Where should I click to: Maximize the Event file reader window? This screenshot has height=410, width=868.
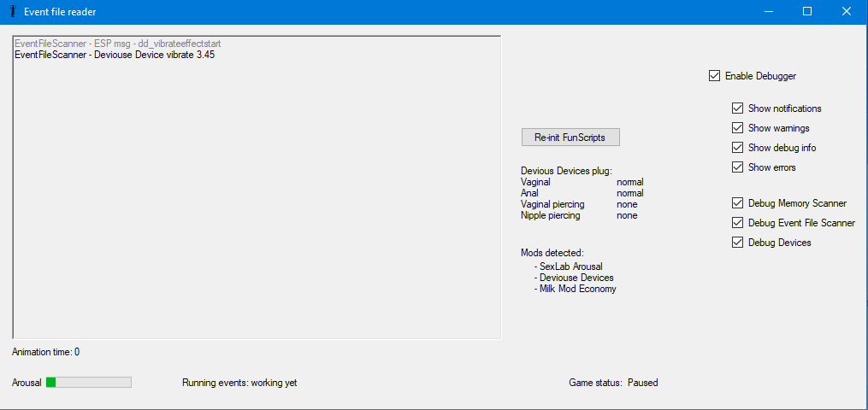807,12
